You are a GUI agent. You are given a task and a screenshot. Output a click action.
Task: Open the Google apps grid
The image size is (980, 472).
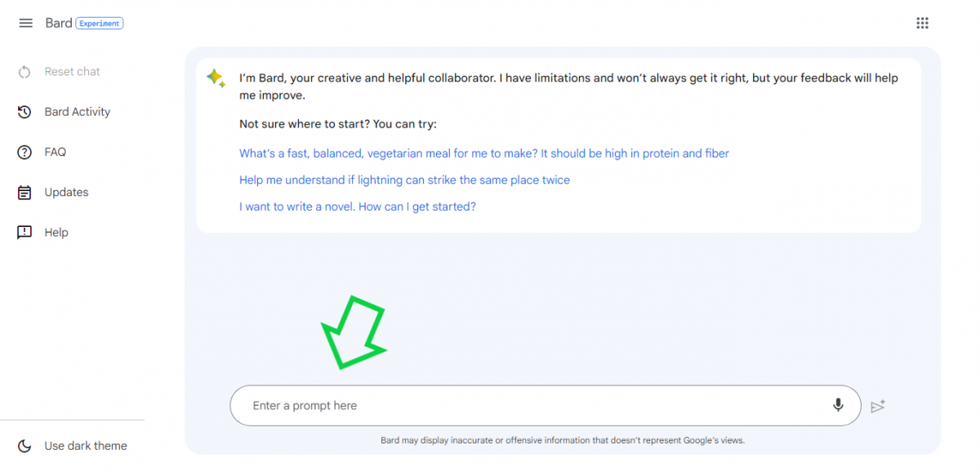pyautogui.click(x=922, y=24)
